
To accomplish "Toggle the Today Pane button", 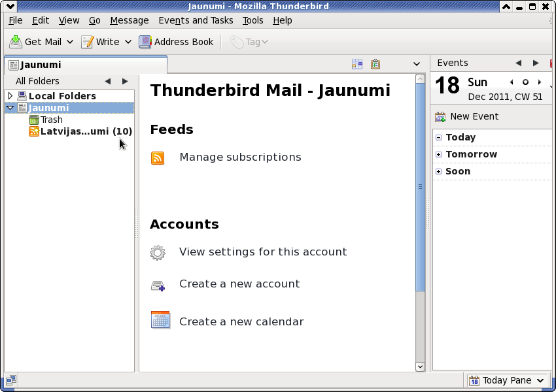I will 507,381.
